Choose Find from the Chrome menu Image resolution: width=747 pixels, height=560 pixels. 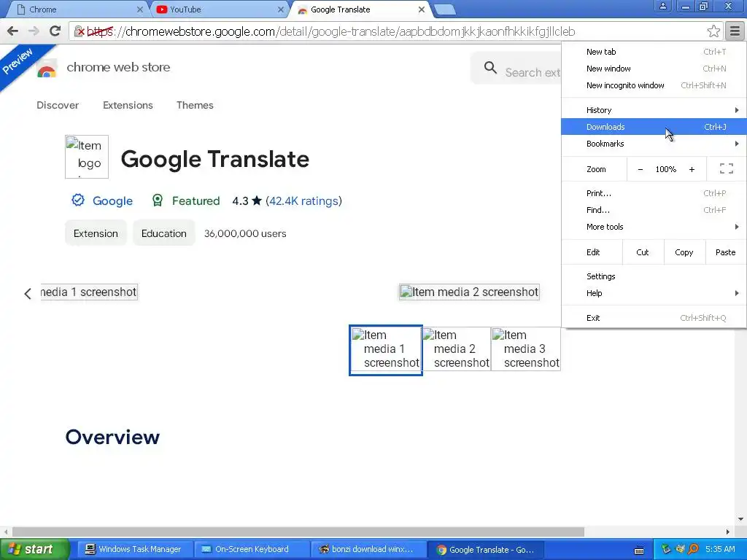[x=654, y=210]
